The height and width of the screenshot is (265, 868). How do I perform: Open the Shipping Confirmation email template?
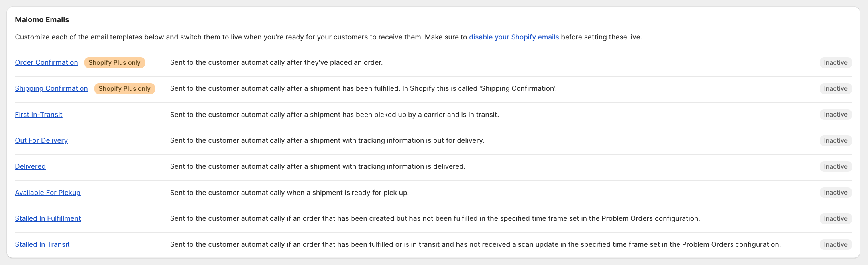pos(51,88)
